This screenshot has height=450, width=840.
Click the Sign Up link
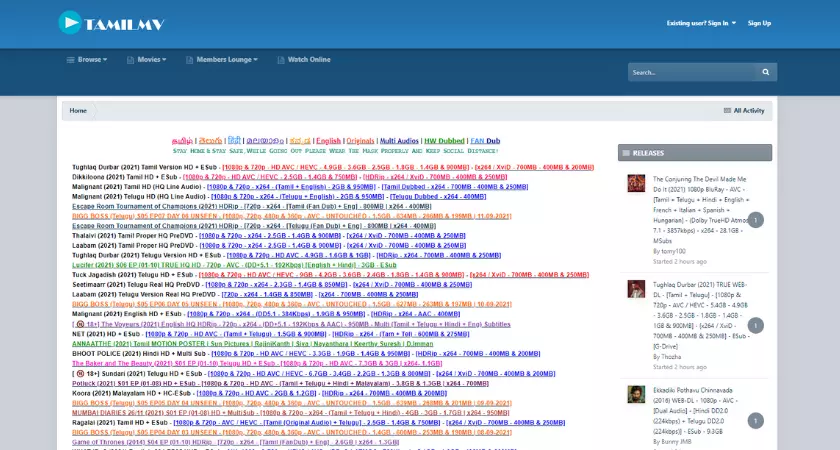759,23
